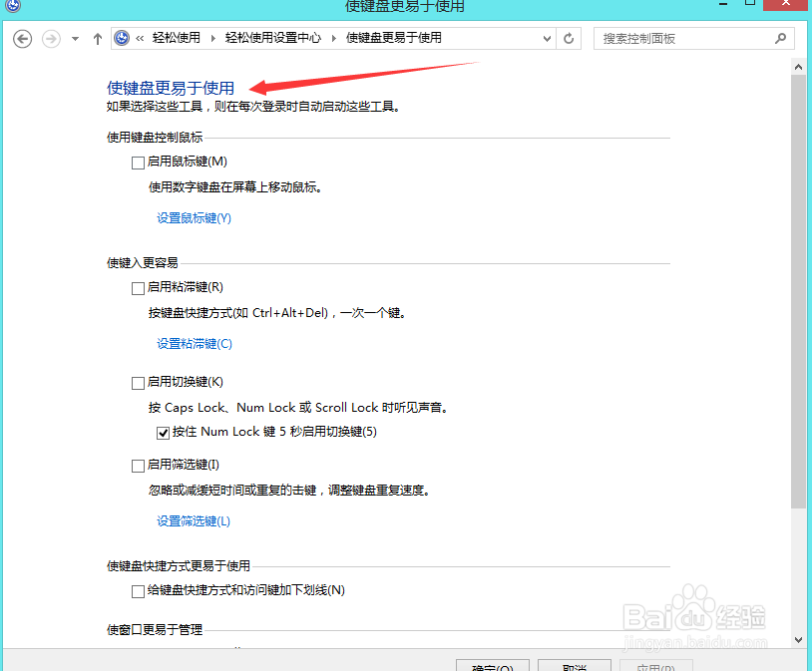
Task: Click the Control Panel icon in the address bar
Action: point(121,38)
